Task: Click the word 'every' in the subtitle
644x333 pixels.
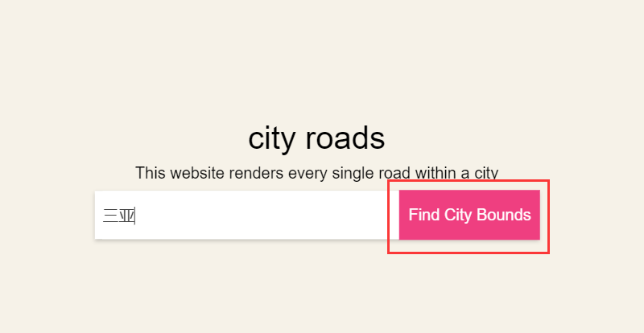Action: 308,174
